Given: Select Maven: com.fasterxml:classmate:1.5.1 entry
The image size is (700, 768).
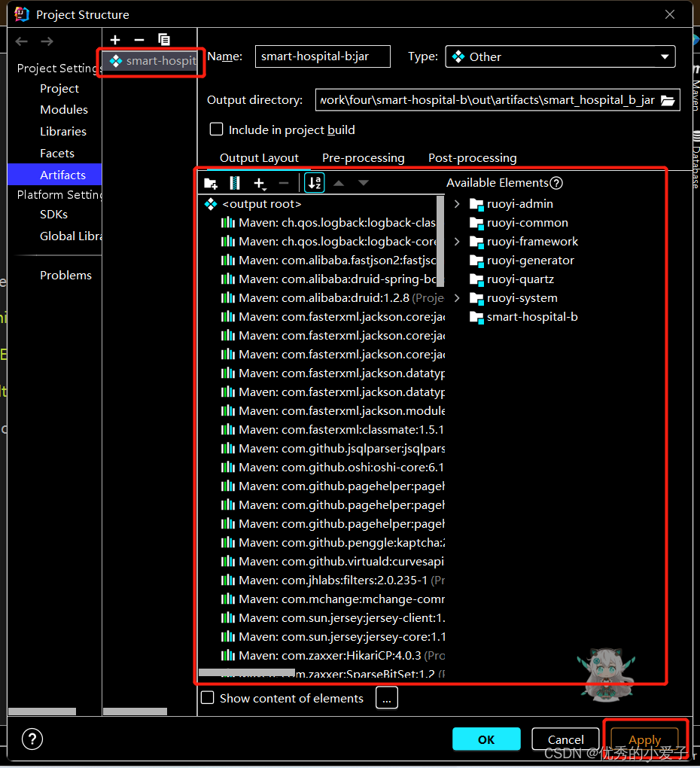Looking at the screenshot, I should point(333,429).
